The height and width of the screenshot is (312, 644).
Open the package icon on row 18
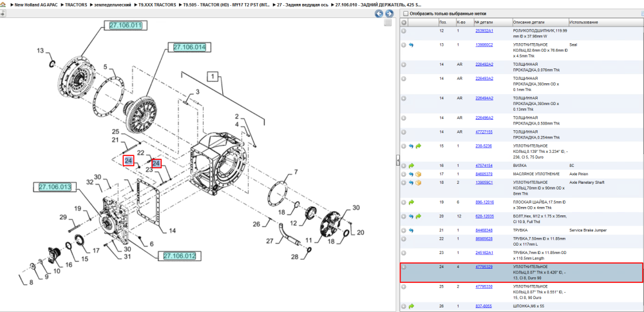click(x=419, y=182)
